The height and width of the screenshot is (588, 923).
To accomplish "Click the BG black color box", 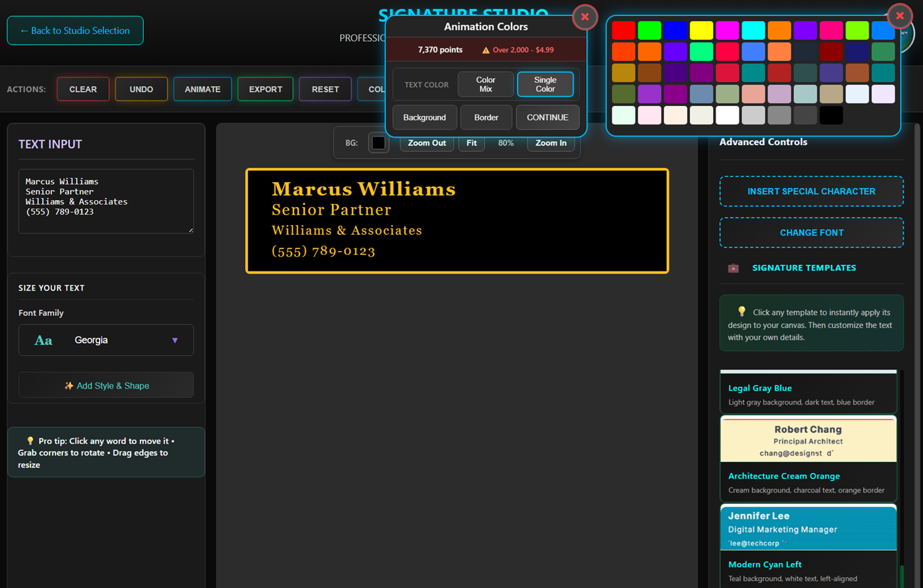I will point(378,143).
